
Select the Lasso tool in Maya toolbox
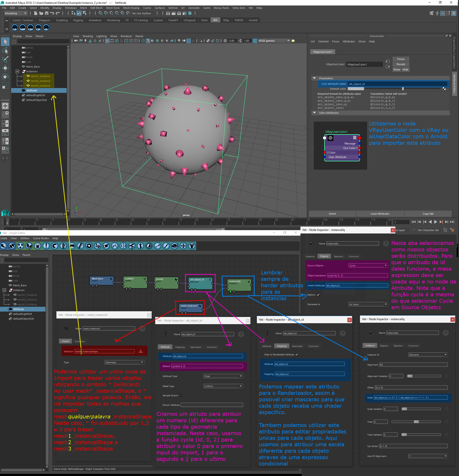pos(5,50)
